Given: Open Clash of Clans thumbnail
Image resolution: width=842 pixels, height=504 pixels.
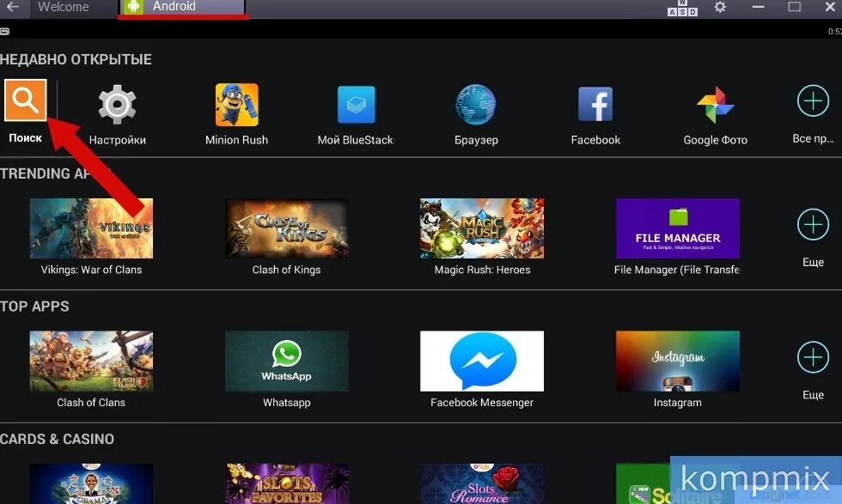Looking at the screenshot, I should point(91,361).
